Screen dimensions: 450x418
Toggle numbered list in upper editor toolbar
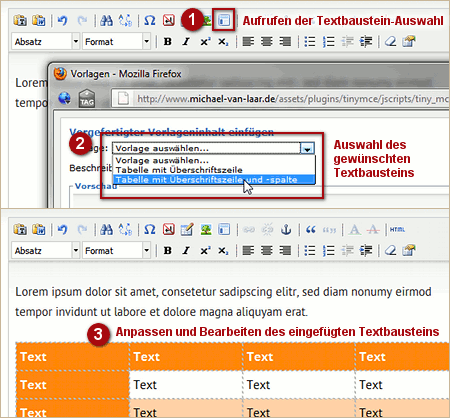point(328,42)
